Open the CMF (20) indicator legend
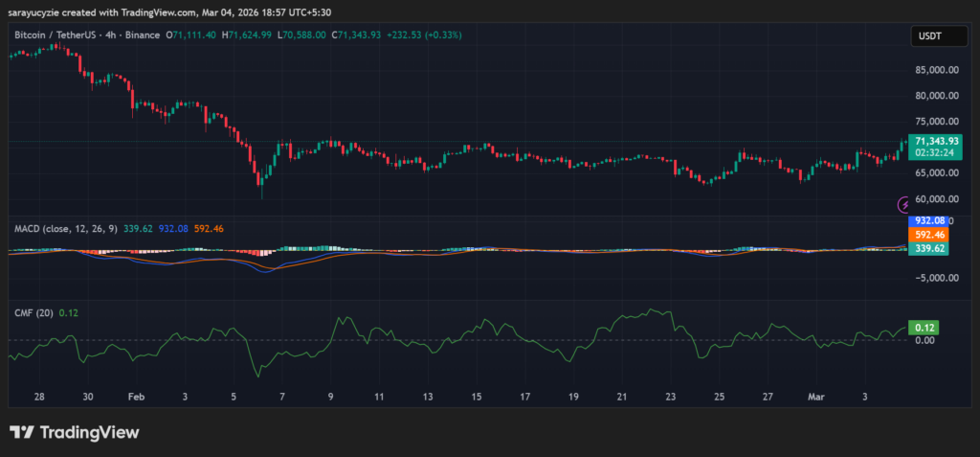Screen dimensions: 980x457 [33, 312]
